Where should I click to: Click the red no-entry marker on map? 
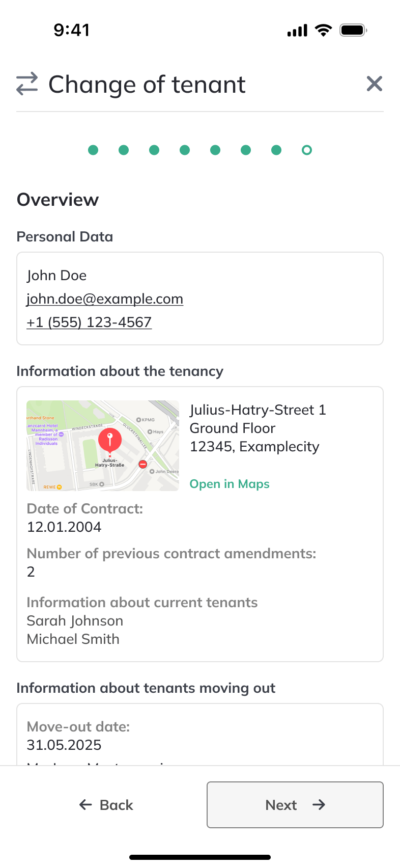pyautogui.click(x=143, y=464)
